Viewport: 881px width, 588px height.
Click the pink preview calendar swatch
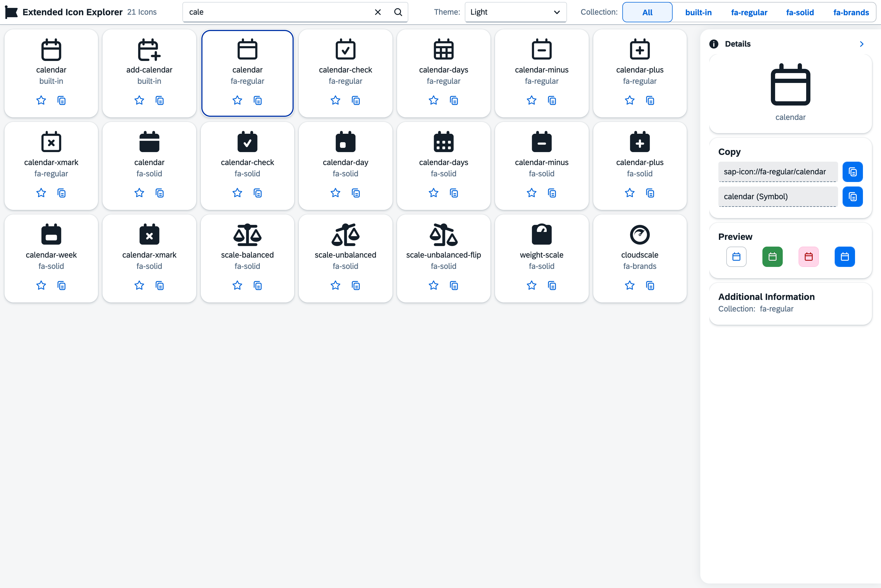[x=808, y=257]
